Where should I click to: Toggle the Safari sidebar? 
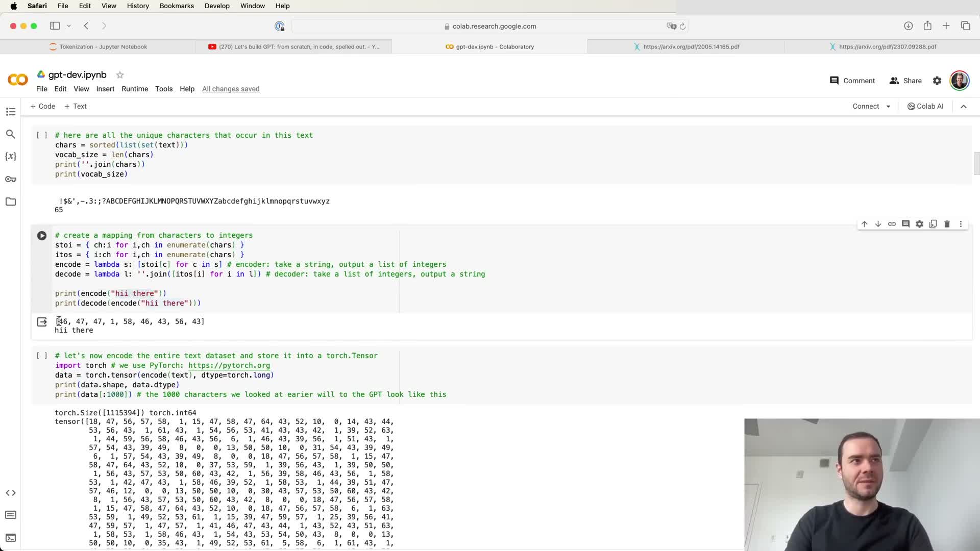(x=55, y=26)
